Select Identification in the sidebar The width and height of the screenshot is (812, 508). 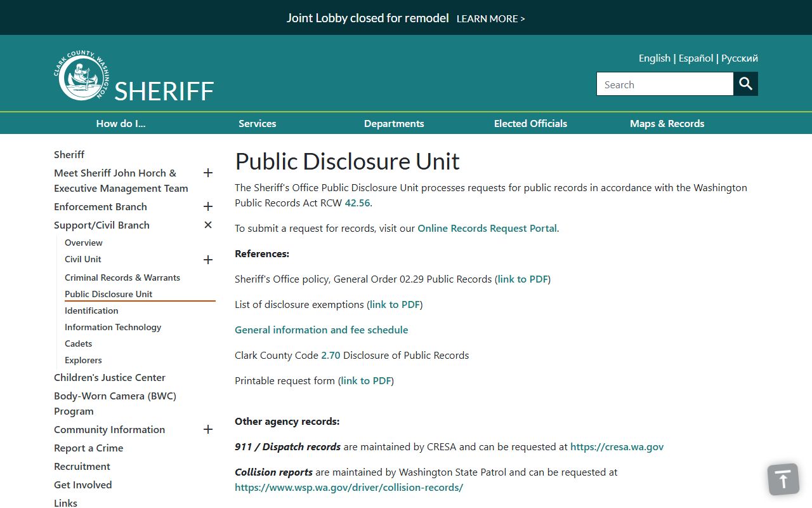(91, 311)
